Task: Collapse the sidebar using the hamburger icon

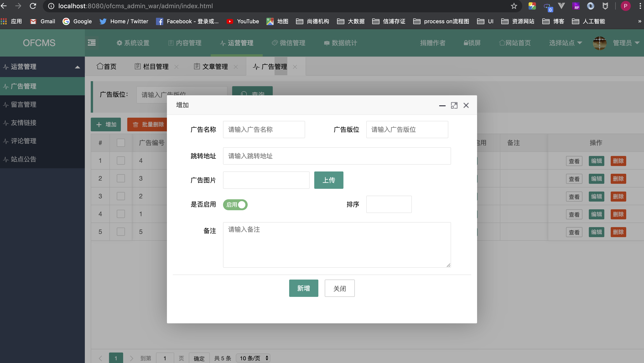Action: coord(91,43)
